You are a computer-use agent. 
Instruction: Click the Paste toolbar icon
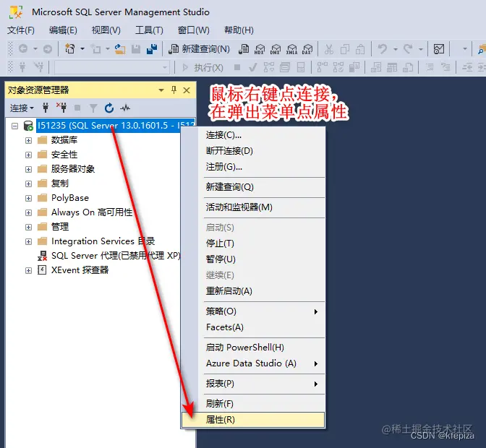(x=360, y=49)
